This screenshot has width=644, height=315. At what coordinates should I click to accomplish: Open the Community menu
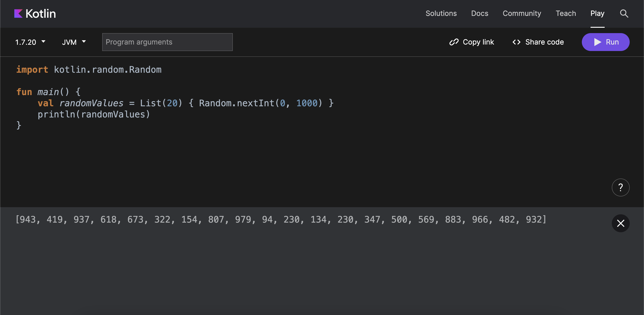(522, 13)
